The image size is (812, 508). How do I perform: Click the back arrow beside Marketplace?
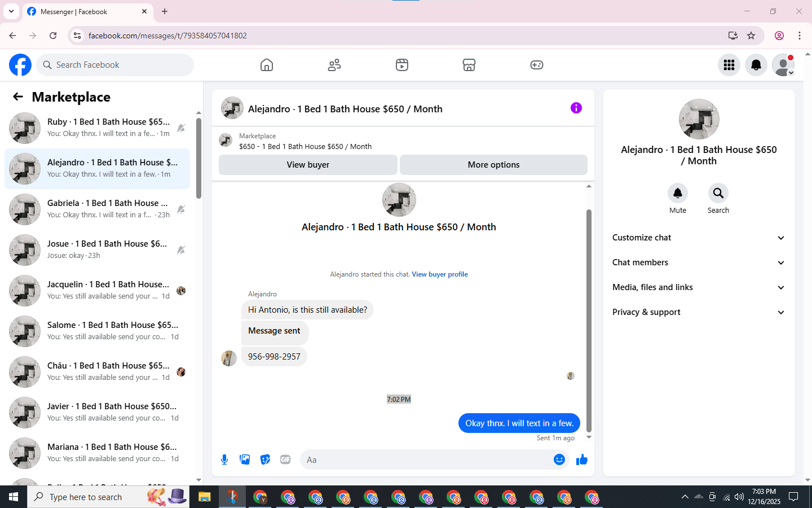18,97
